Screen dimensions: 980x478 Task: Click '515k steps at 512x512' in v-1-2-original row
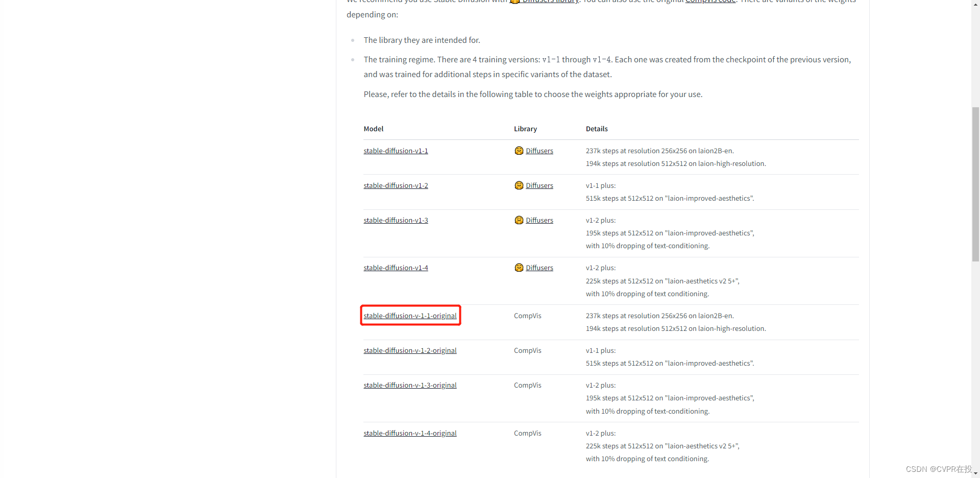[670, 363]
